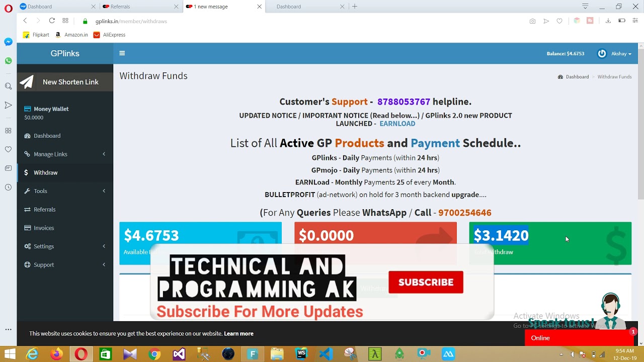The height and width of the screenshot is (362, 644).
Task: Close the Referrals tab
Action: [176, 7]
